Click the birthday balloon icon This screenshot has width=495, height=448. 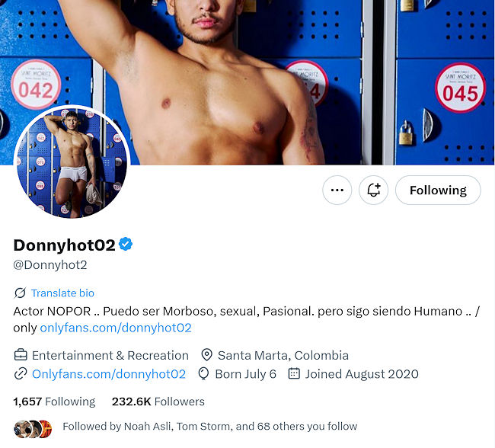[203, 374]
